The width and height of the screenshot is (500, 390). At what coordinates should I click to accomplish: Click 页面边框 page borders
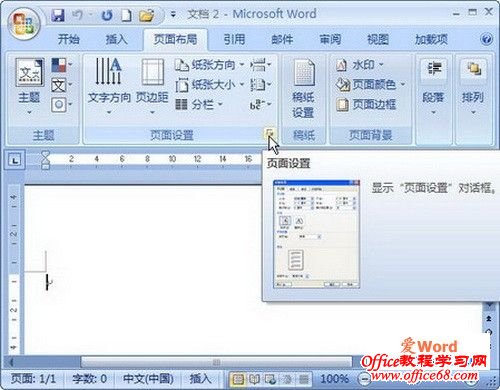coord(366,105)
